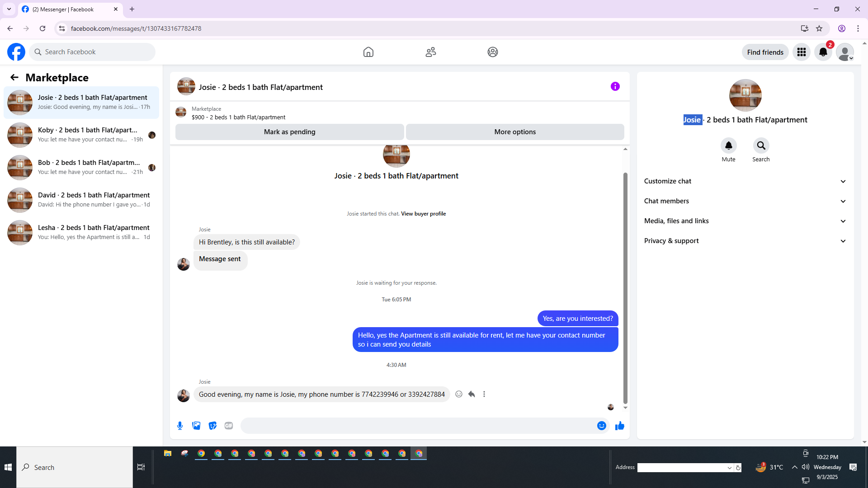Open the account profile avatar menu
The width and height of the screenshot is (868, 488).
coord(845,52)
